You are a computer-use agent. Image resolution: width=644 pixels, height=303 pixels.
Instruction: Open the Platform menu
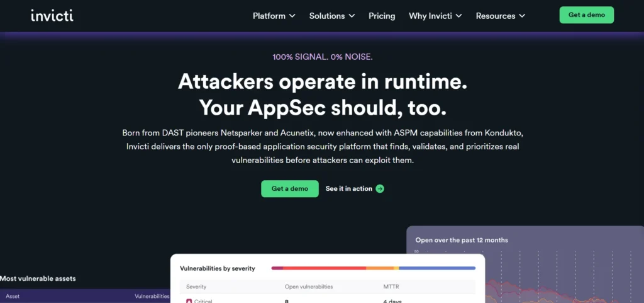point(274,16)
